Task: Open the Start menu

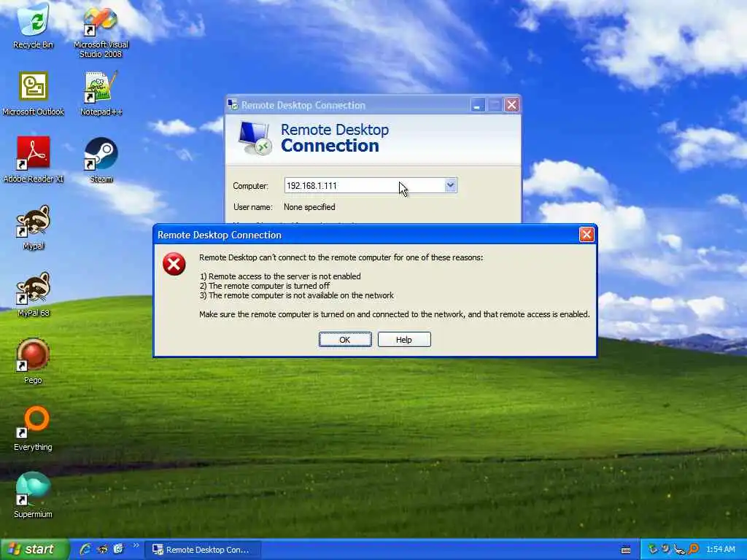Action: pyautogui.click(x=34, y=549)
